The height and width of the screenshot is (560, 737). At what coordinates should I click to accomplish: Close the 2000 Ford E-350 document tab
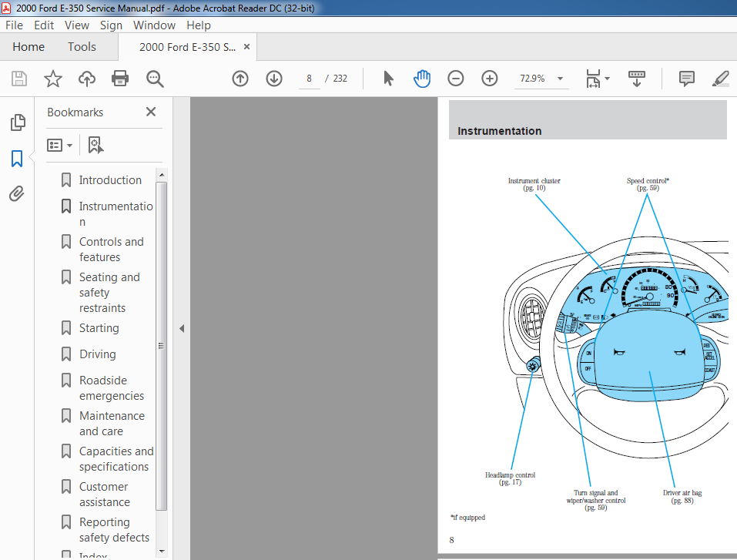[246, 46]
